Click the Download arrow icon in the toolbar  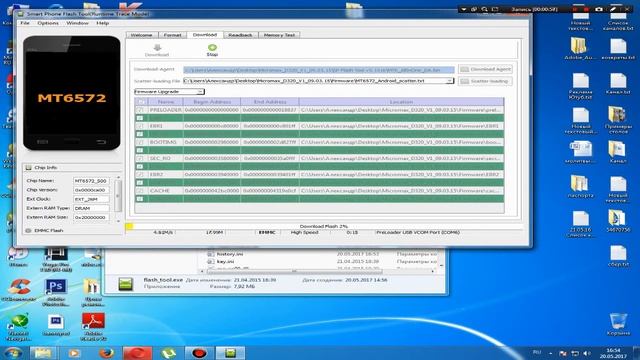point(157,48)
